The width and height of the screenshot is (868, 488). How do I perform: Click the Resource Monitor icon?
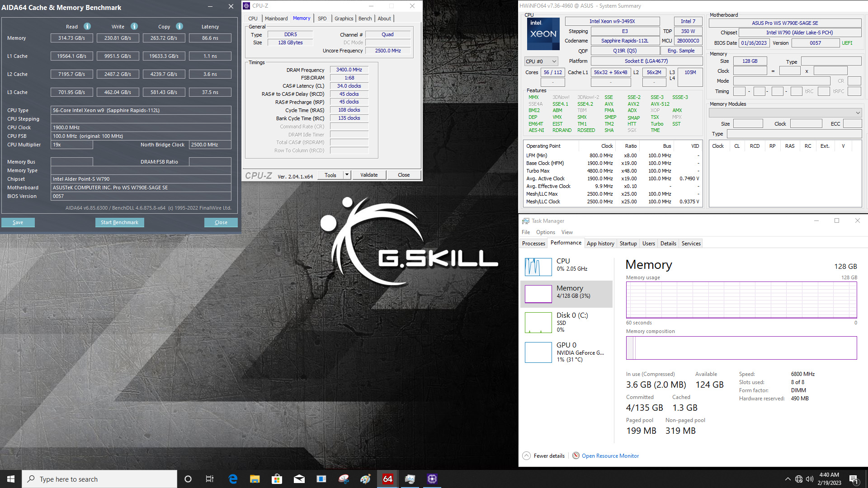tap(576, 455)
